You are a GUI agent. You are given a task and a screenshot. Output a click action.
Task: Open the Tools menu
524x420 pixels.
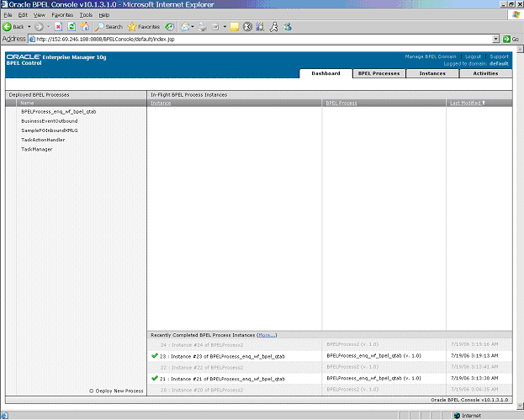point(86,15)
